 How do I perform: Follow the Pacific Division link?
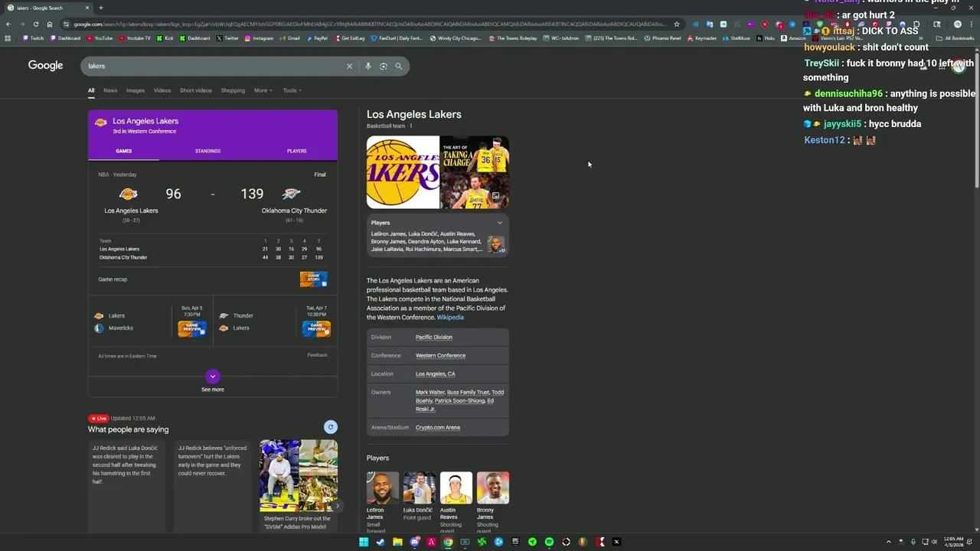point(434,337)
